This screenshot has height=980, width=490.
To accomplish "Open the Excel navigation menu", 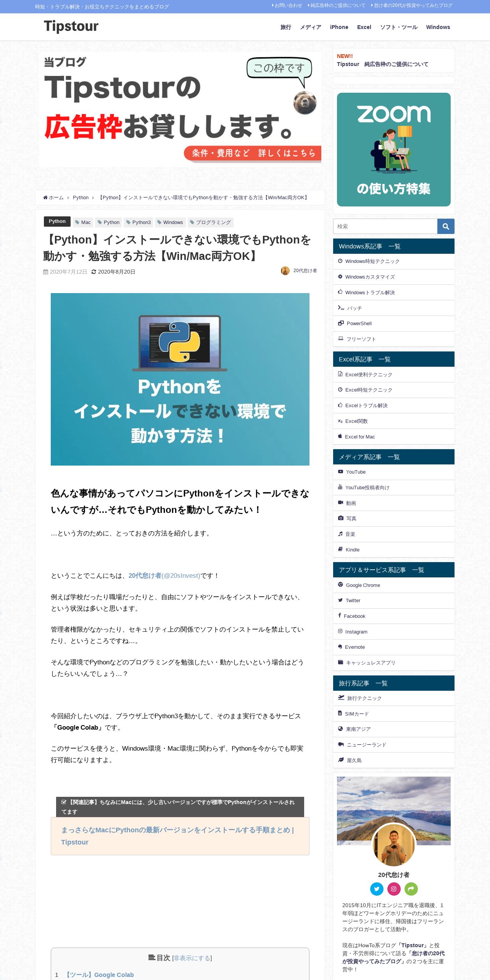I will coord(364,27).
